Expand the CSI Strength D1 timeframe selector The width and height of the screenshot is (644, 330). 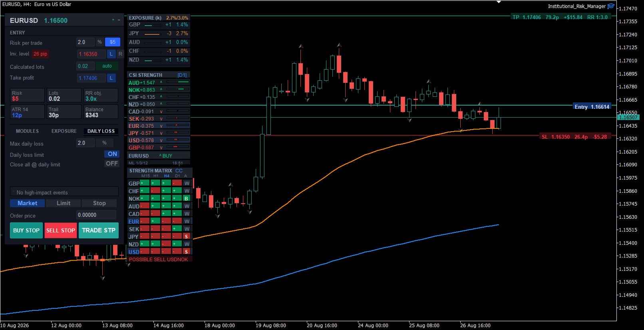point(182,75)
